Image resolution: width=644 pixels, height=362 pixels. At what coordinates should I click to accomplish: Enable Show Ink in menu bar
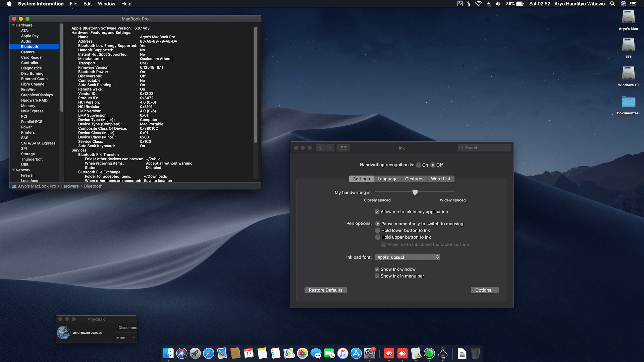(377, 276)
